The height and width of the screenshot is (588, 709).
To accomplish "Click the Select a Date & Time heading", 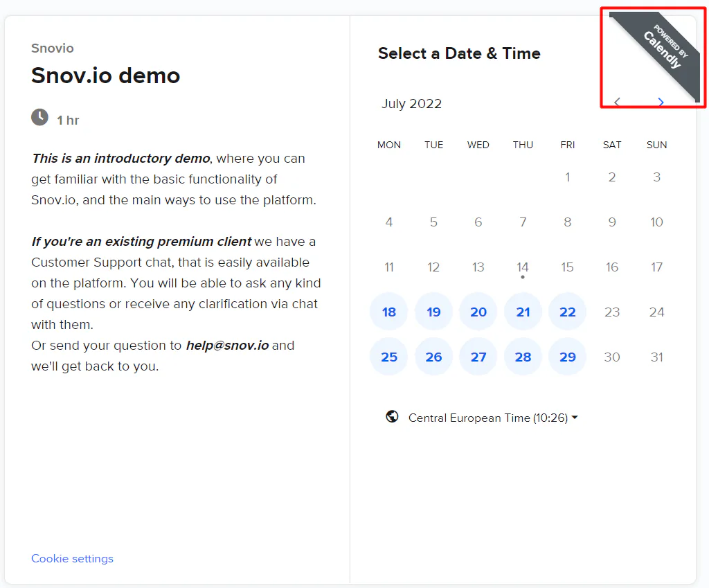I will (x=459, y=53).
